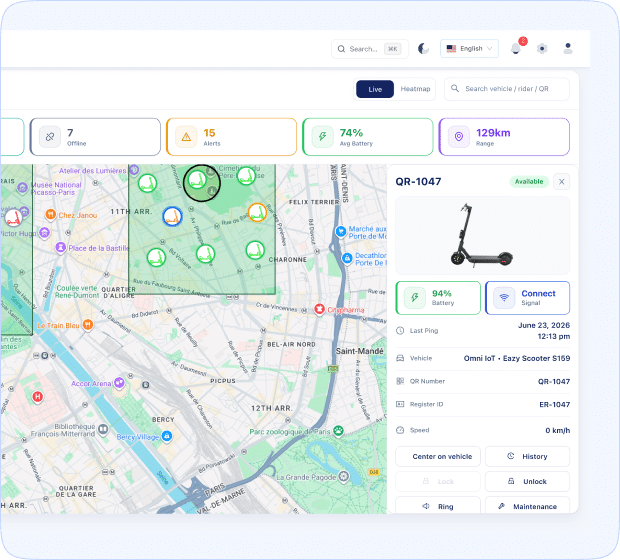Click the ER-1047 register ID value

point(555,405)
